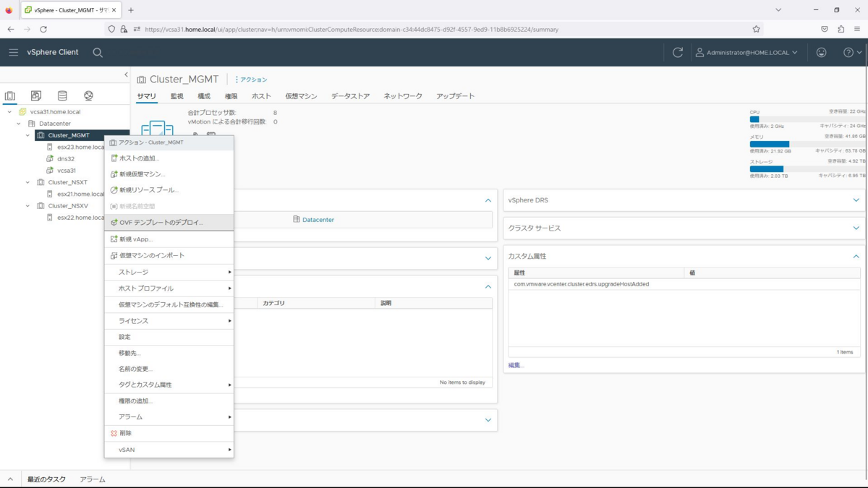Click 編集 link under custom attributes
This screenshot has width=868, height=488.
[x=516, y=365]
